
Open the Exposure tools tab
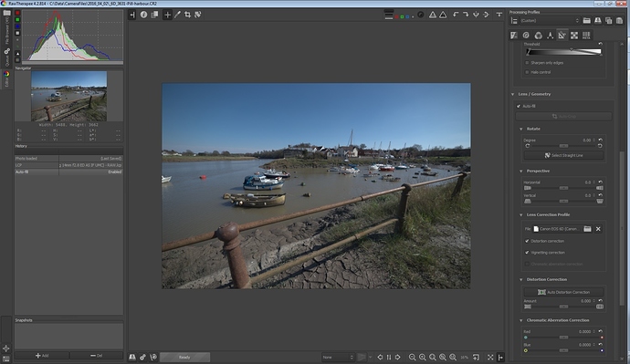514,36
